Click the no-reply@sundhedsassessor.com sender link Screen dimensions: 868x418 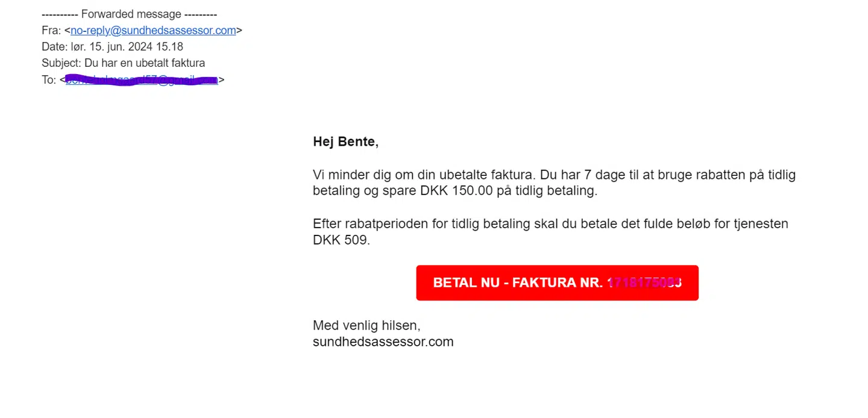coord(153,31)
